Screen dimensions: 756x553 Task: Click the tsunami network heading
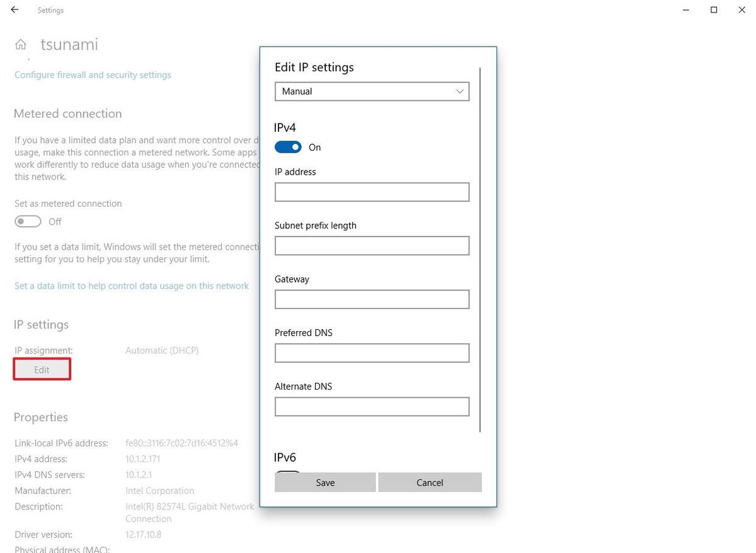[x=69, y=44]
